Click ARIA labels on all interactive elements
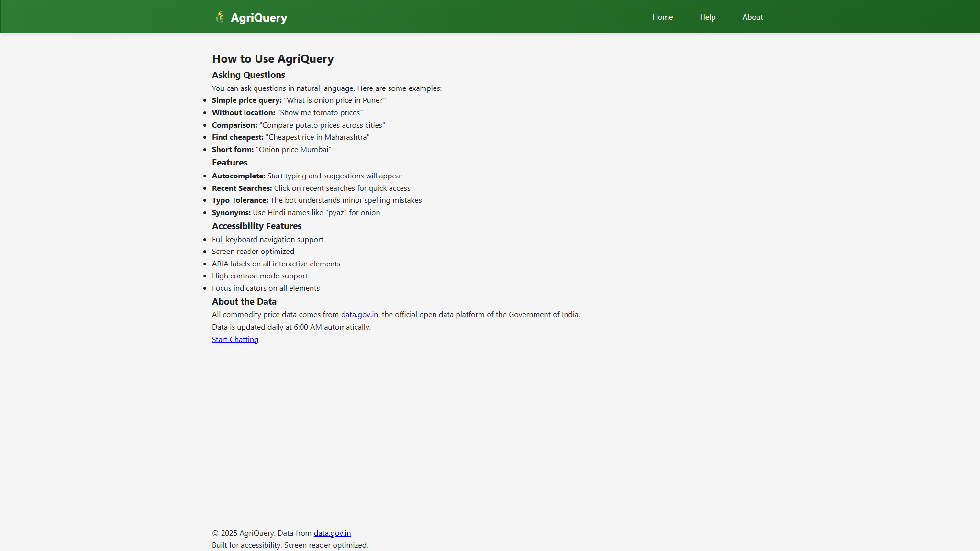Screen dimensions: 980x551 pyautogui.click(x=276, y=264)
